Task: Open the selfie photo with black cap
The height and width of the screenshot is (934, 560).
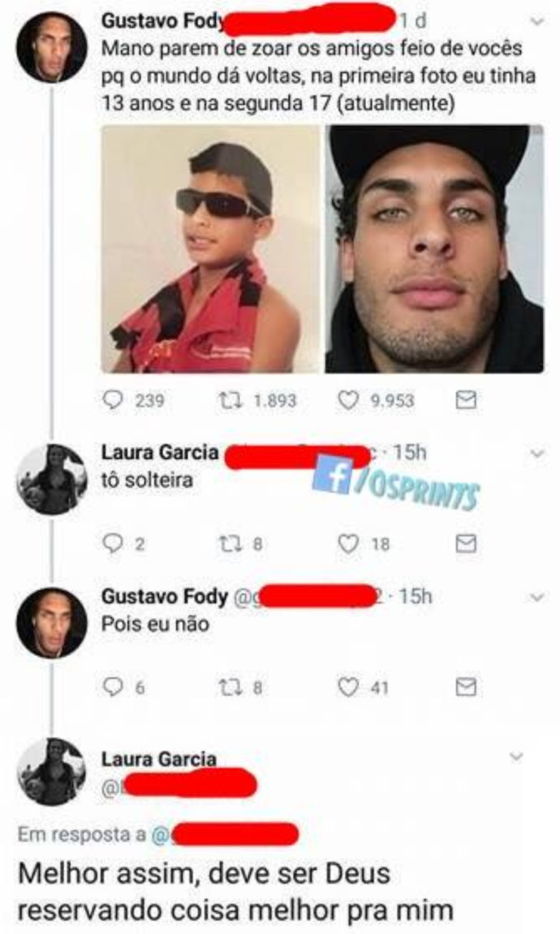Action: coord(434,249)
